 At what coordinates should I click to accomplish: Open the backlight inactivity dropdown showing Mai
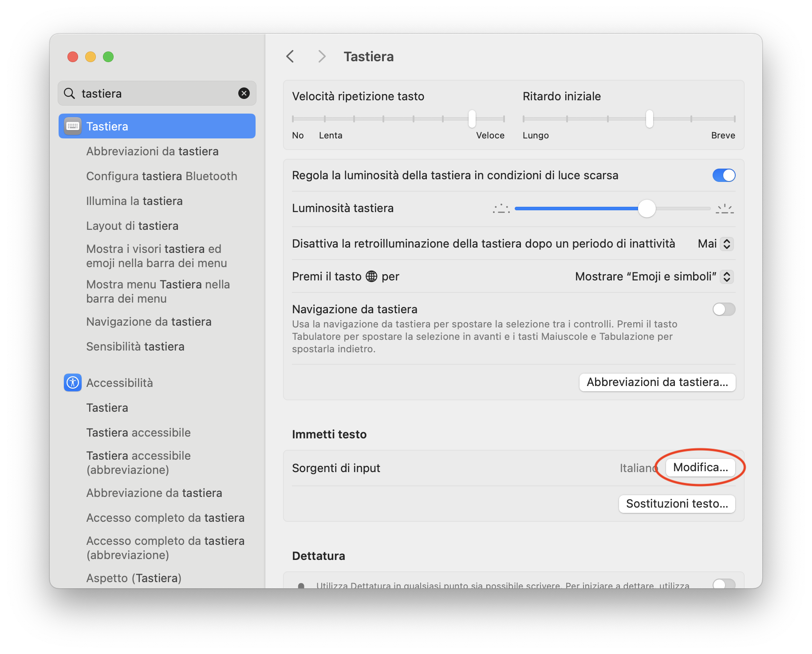(715, 244)
